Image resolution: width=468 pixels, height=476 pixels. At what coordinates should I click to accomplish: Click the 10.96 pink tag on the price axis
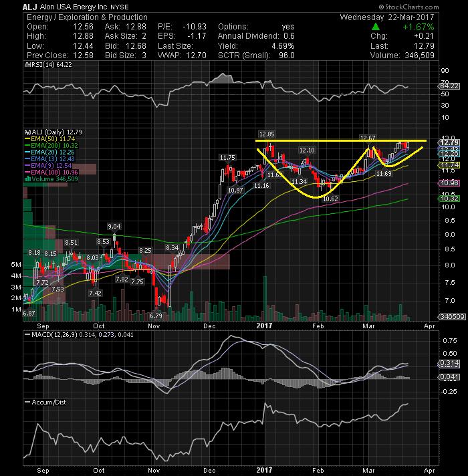click(449, 183)
